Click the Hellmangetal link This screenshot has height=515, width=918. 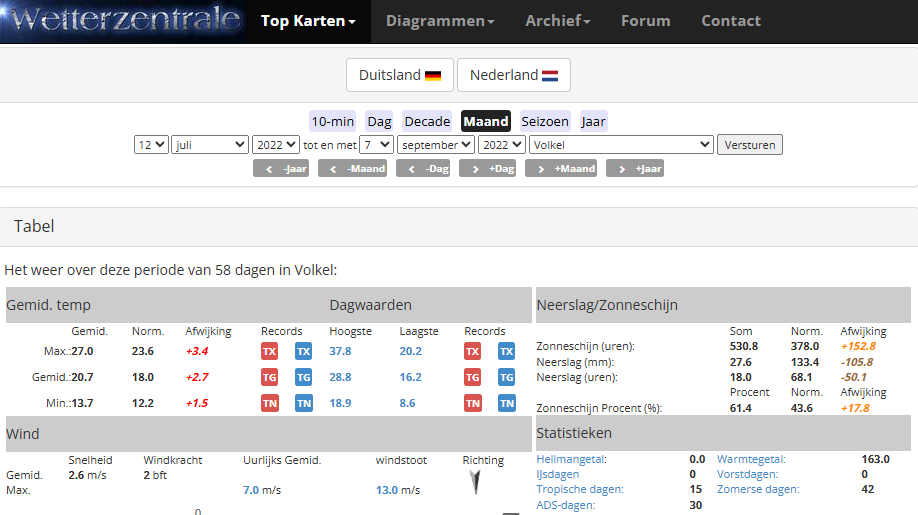click(x=571, y=459)
